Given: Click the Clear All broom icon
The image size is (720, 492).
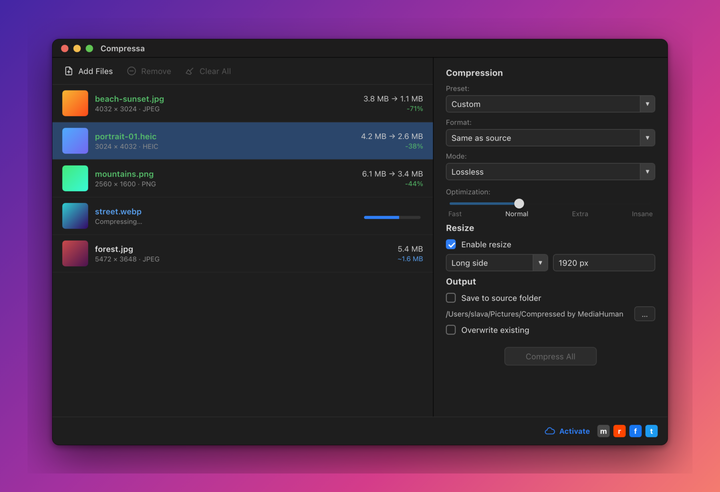Looking at the screenshot, I should tap(189, 71).
